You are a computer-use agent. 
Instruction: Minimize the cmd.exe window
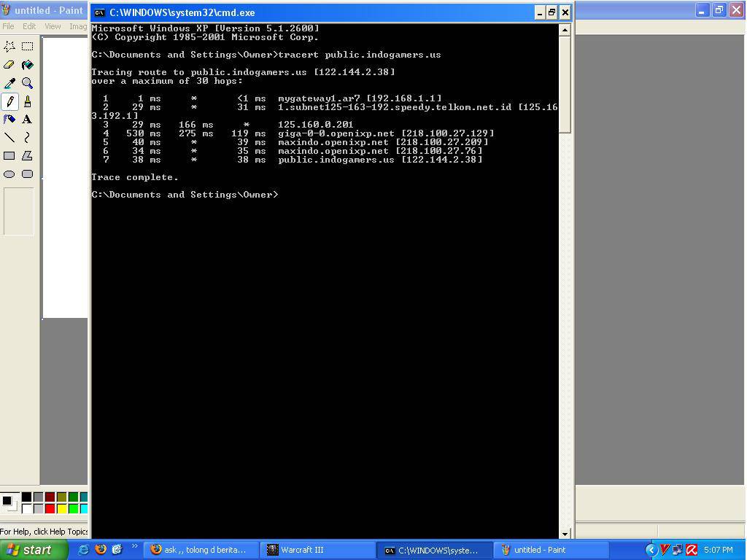(539, 12)
